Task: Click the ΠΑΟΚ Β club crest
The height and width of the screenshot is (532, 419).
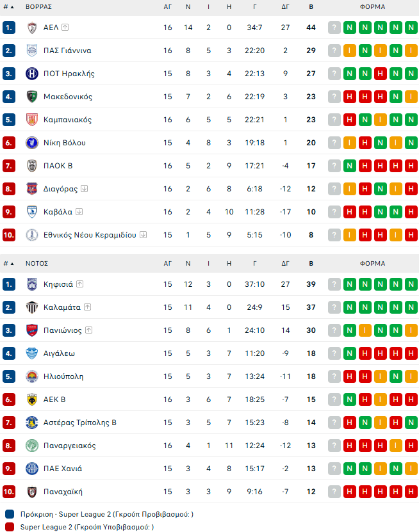Action: pyautogui.click(x=32, y=166)
